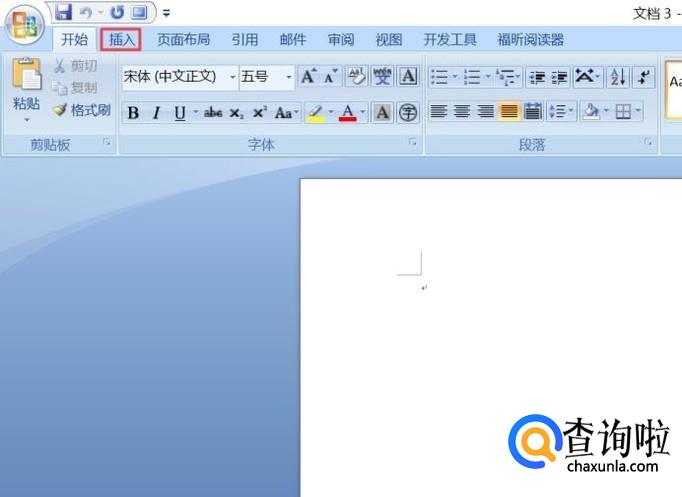Click the 粘贴 (Paste) button
This screenshot has height=497, width=682.
point(26,83)
